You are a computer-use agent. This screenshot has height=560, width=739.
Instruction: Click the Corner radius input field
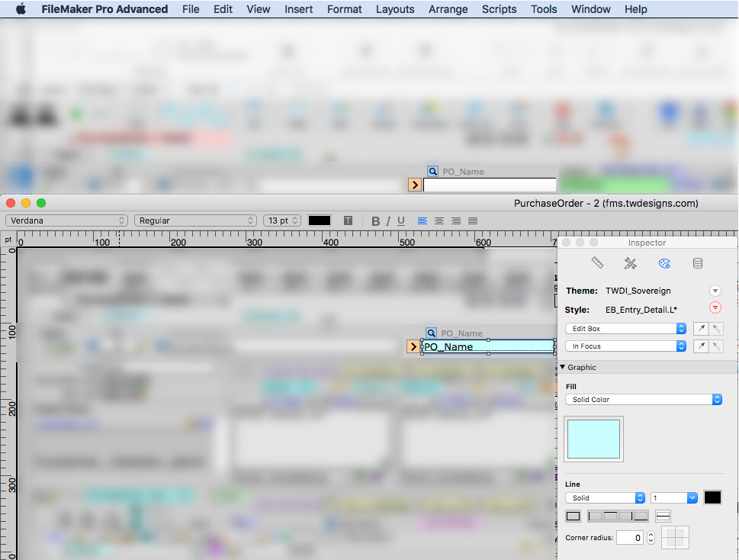(630, 538)
